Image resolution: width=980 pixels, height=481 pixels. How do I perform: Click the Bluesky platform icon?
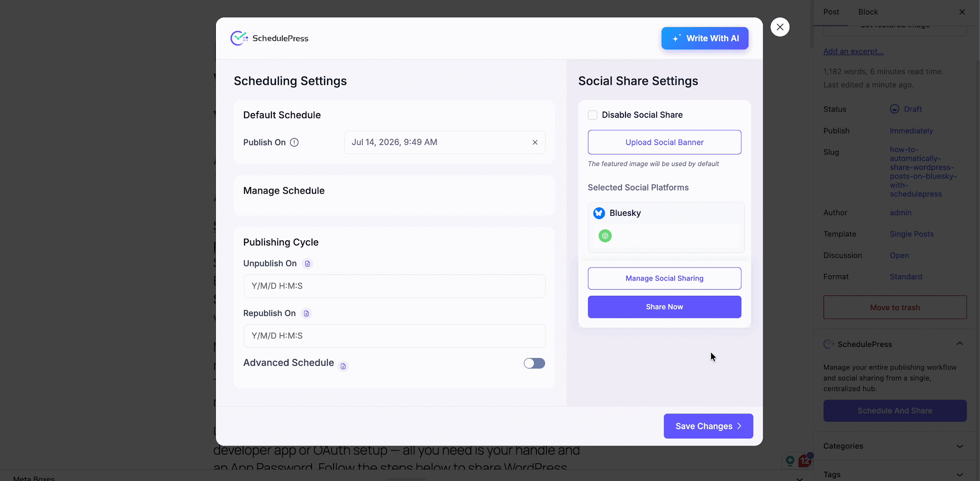(x=599, y=213)
